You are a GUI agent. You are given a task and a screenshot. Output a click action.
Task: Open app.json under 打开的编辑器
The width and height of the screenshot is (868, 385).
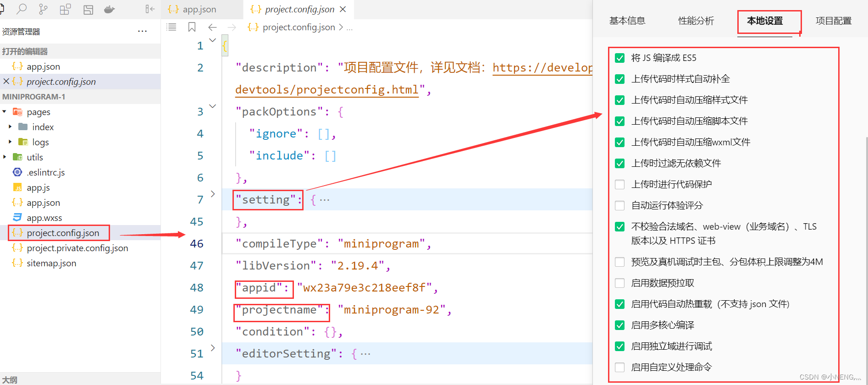43,66
